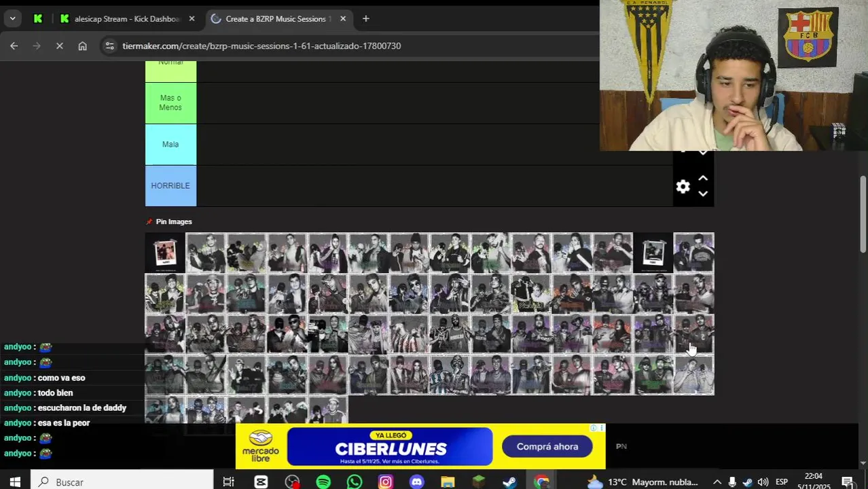Select the HORRIBLE tier label

click(x=170, y=185)
